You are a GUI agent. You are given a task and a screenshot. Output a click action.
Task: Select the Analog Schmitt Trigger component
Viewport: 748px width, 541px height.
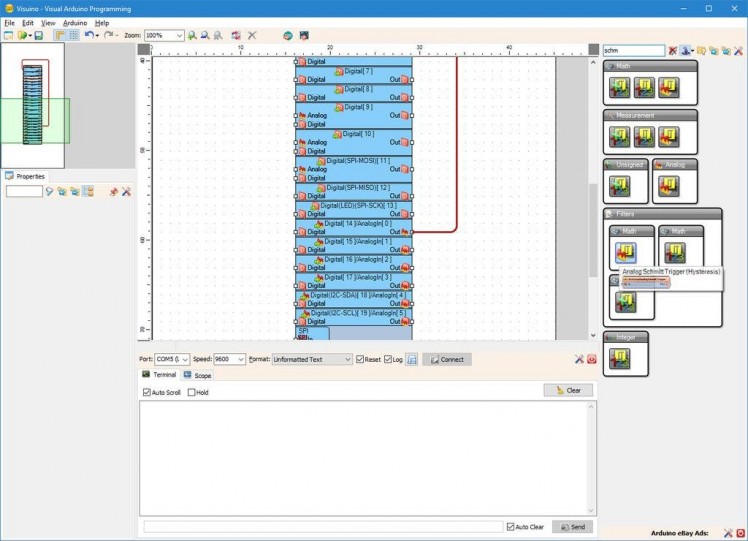tap(627, 253)
